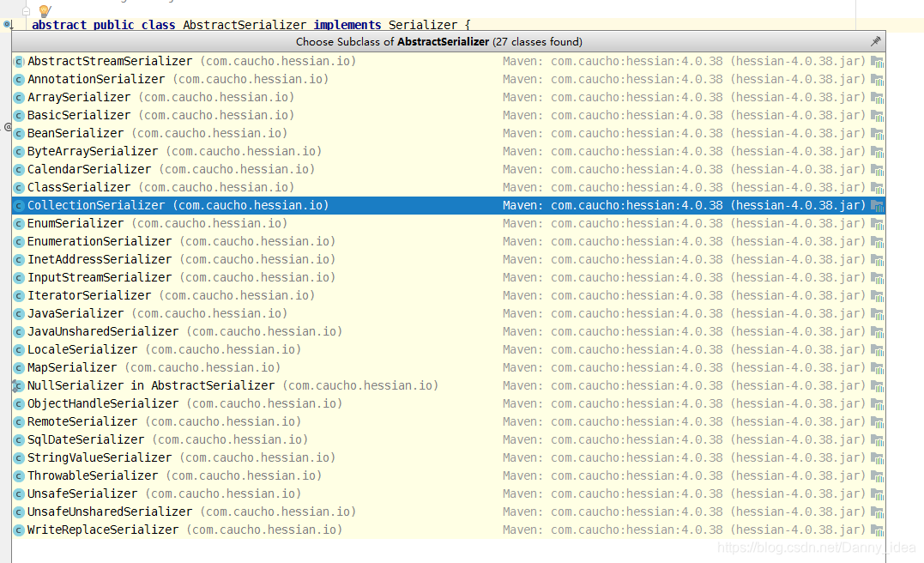Go to StringValueSerializer class
Image resolution: width=924 pixels, height=563 pixels.
(449, 457)
